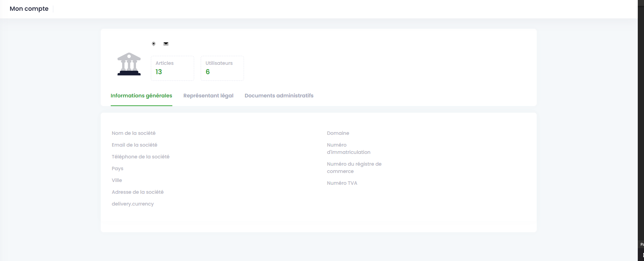
Task: Click the location pin icon
Action: point(154,44)
